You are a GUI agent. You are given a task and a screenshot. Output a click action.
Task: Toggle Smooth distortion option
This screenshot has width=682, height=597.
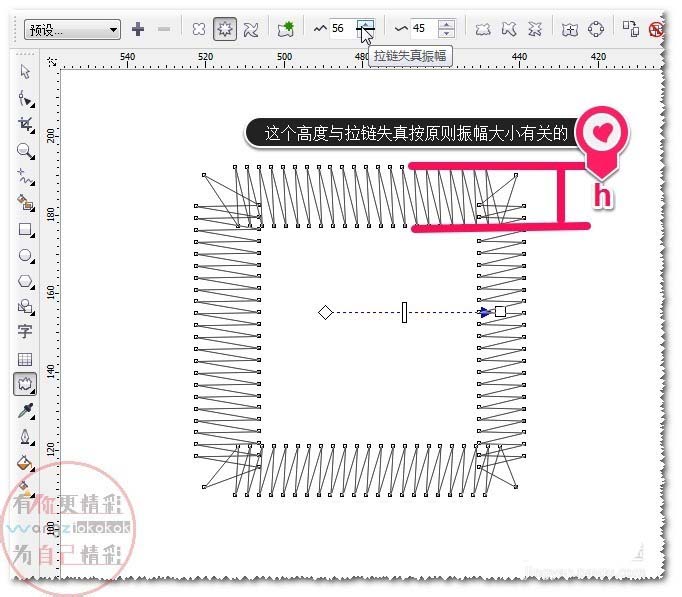tap(509, 29)
